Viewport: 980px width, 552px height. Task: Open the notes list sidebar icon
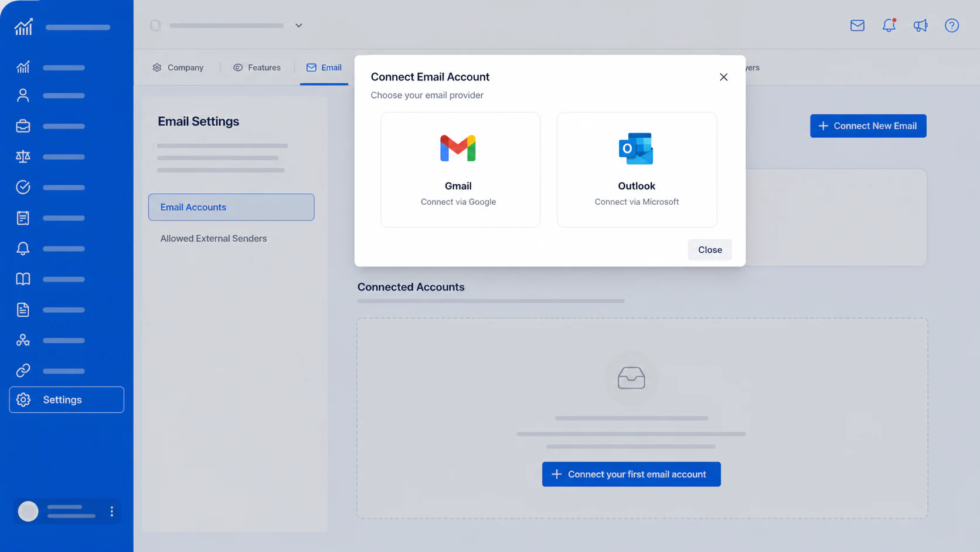[23, 218]
